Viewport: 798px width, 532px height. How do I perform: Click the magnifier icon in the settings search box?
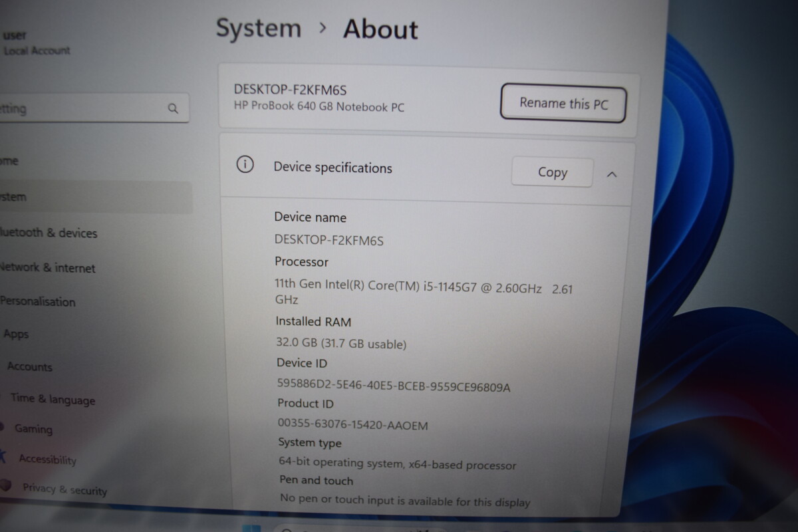(x=173, y=108)
